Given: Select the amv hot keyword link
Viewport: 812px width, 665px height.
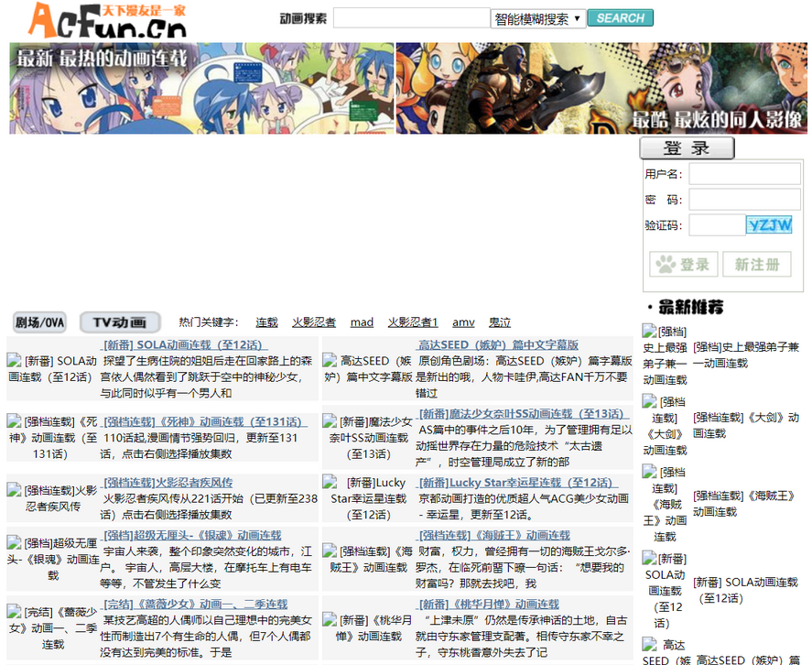Looking at the screenshot, I should coord(463,322).
